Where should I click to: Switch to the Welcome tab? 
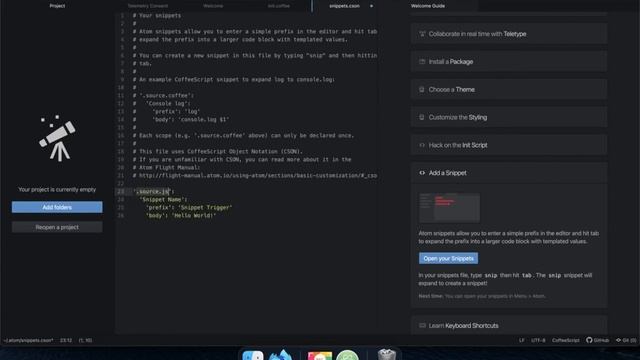[213, 6]
